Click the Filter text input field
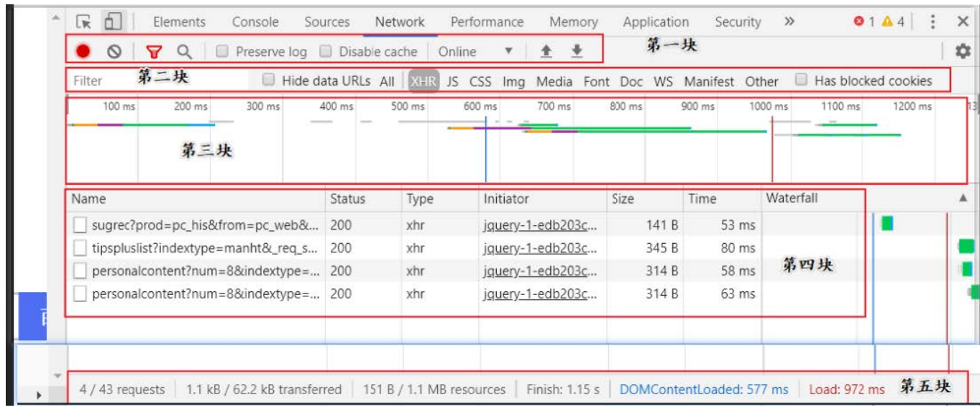980x410 pixels. pos(101,81)
